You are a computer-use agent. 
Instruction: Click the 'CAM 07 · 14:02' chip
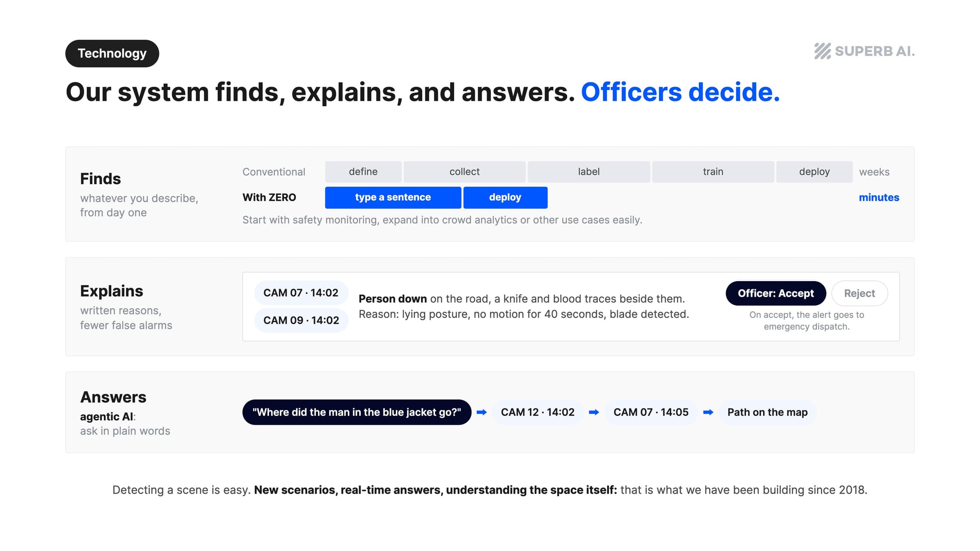[x=301, y=293]
